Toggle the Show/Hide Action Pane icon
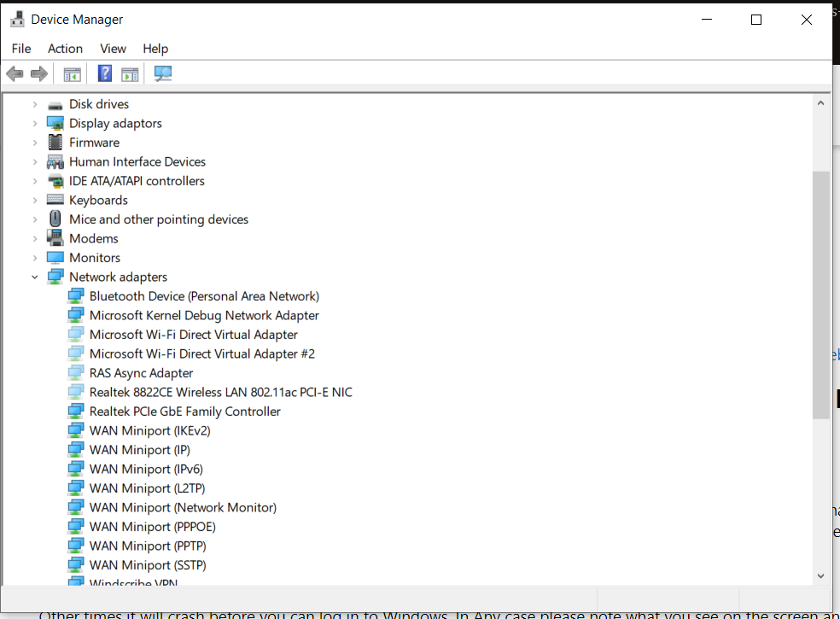Screen dimensions: 840x619 [x=130, y=74]
